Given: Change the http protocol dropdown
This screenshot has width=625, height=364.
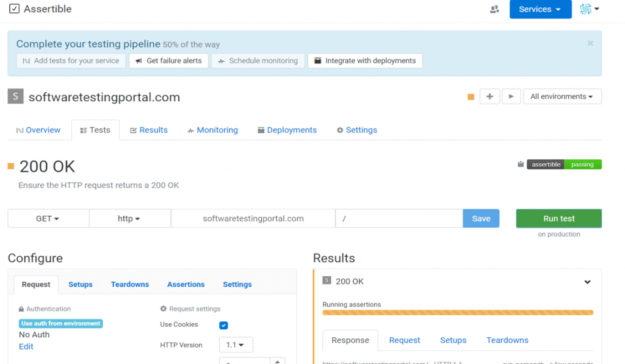Looking at the screenshot, I should 129,219.
